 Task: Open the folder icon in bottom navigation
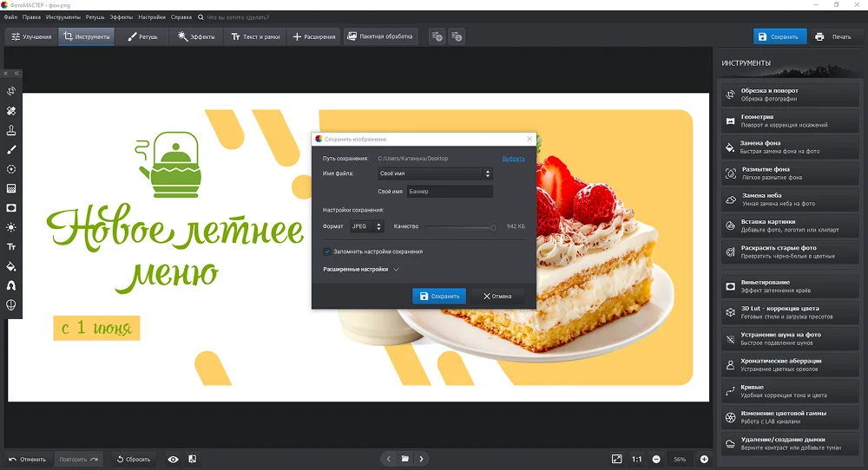[404, 459]
